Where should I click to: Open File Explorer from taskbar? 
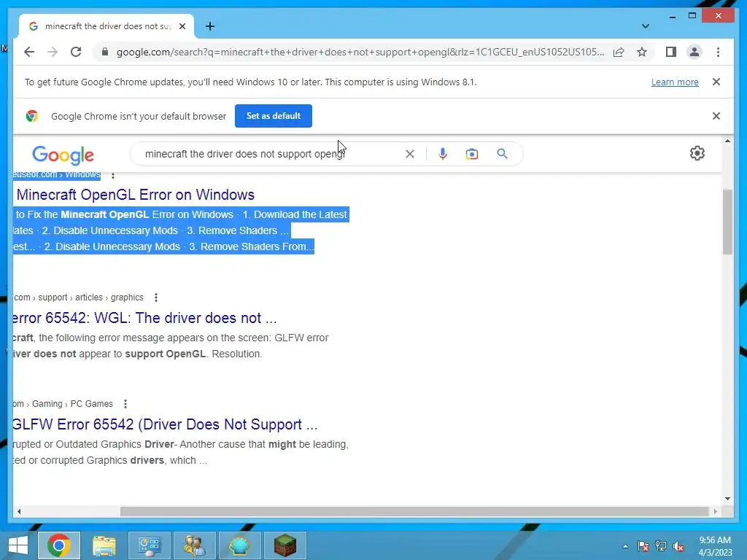(x=104, y=545)
